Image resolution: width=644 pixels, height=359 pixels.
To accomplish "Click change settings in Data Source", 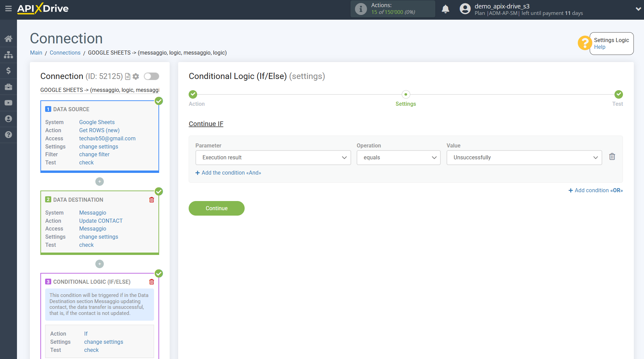I will point(99,146).
